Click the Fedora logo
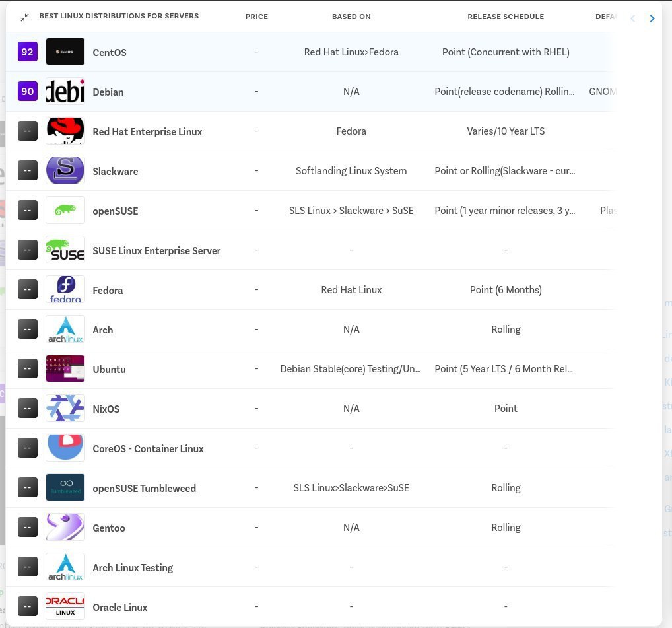 (x=65, y=289)
